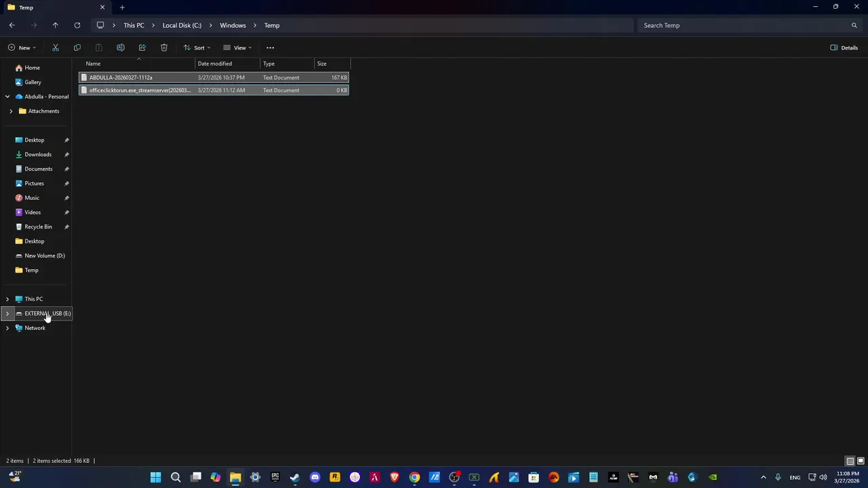Switch to details list view icon
Viewport: 868px width, 488px height.
pos(850,461)
